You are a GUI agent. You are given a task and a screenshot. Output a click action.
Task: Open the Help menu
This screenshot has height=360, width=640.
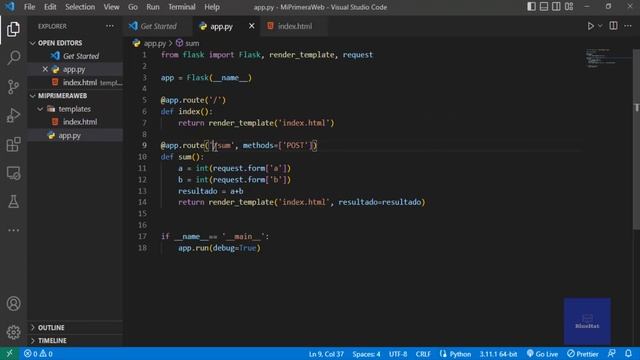click(x=212, y=7)
